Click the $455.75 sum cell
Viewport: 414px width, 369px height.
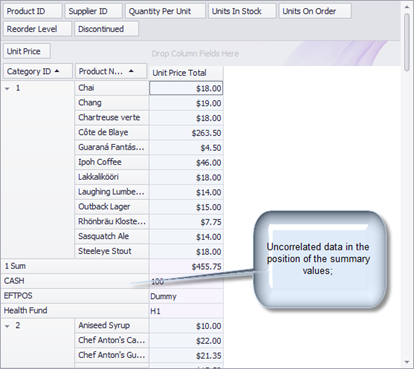click(186, 266)
